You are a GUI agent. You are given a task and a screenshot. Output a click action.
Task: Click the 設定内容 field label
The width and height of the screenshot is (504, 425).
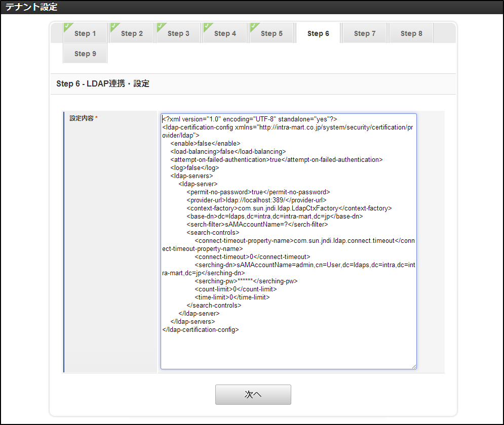tap(82, 118)
